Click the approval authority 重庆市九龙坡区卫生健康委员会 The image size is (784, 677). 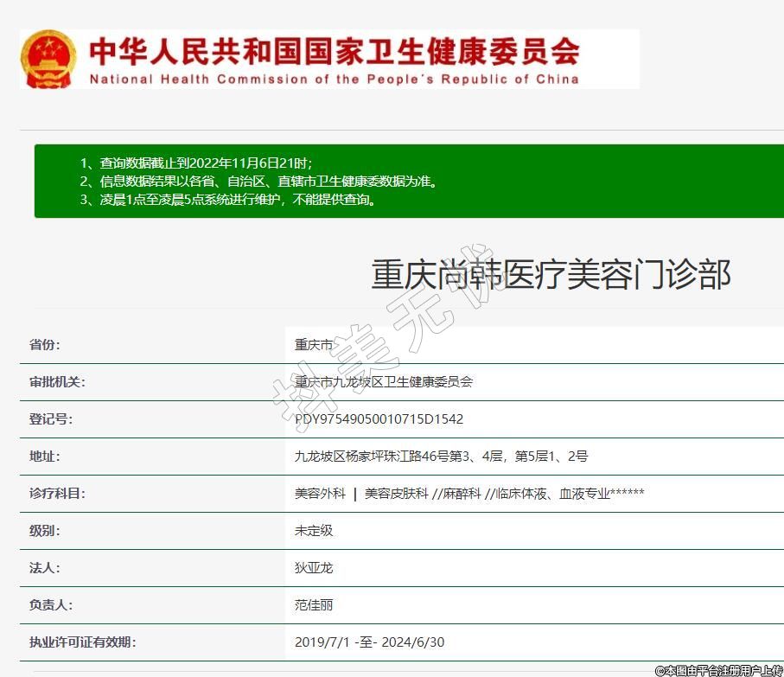384,382
